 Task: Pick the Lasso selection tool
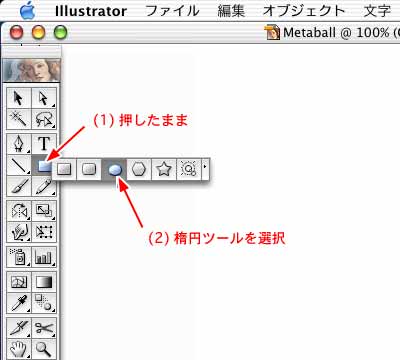pos(44,119)
